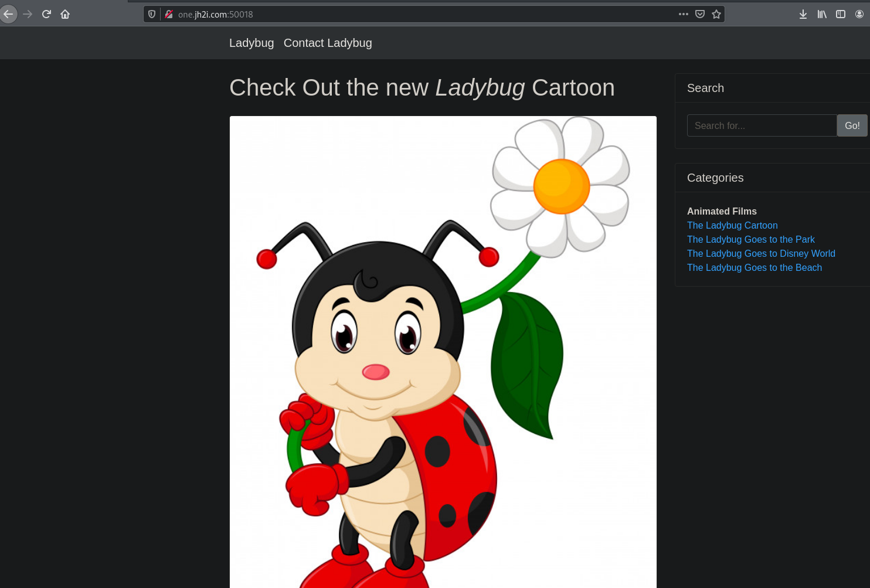
Task: Open the tracking protection shield icon
Action: tap(152, 14)
